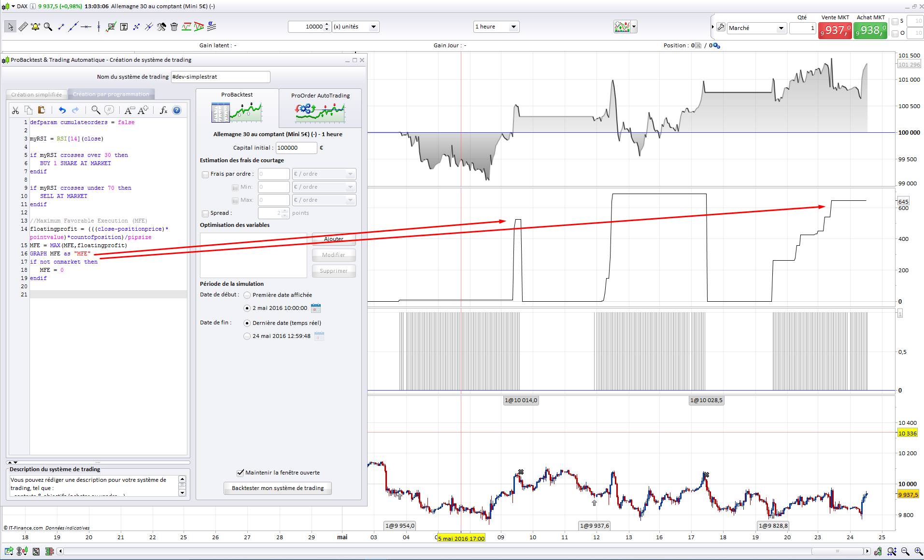
Task: Pick the ruler measurement tool
Action: [23, 27]
